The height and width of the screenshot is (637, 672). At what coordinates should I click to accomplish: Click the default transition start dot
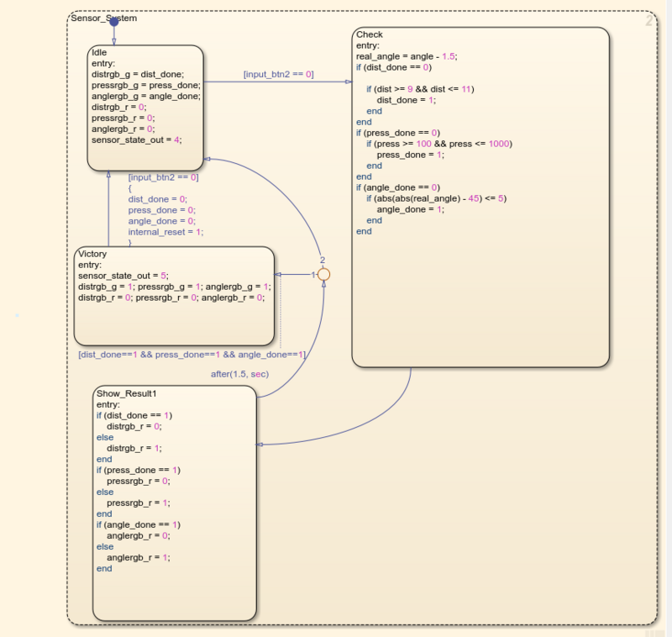pos(114,22)
